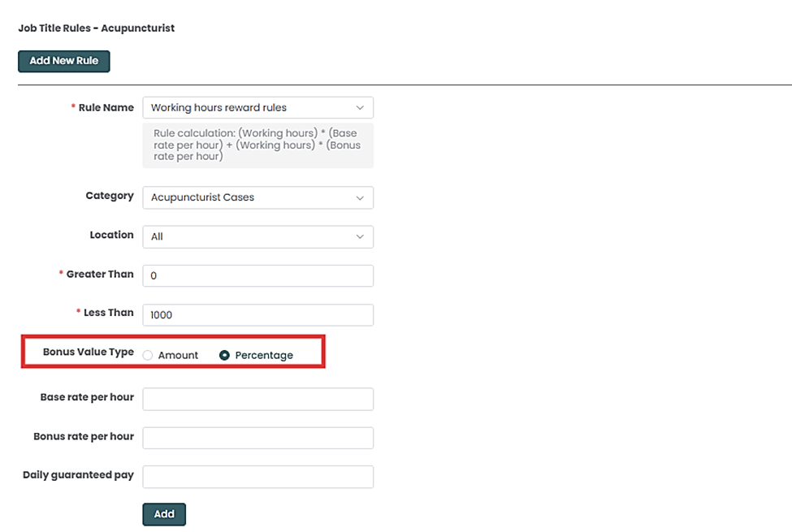
Task: Select the Percentage radio button
Action: 225,355
